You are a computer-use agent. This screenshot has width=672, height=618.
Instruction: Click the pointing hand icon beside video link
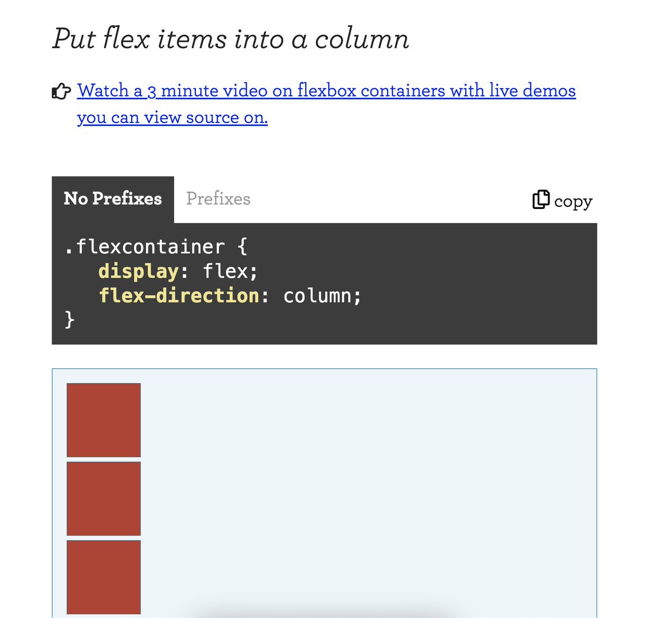pyautogui.click(x=61, y=91)
